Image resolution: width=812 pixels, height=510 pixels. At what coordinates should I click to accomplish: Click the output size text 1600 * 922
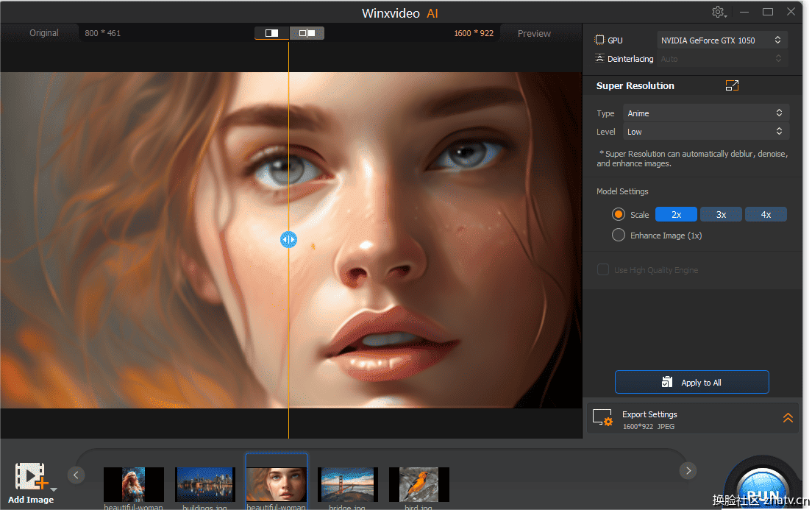click(474, 33)
